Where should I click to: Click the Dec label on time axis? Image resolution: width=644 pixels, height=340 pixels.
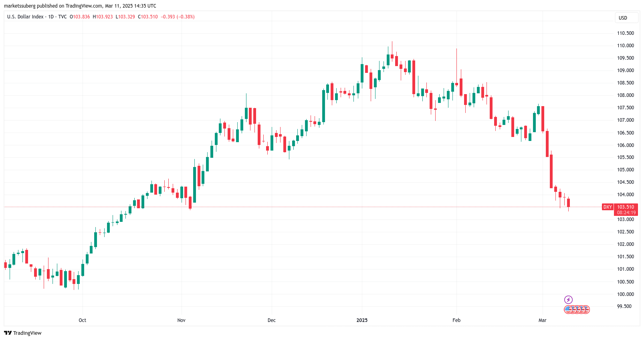pyautogui.click(x=272, y=320)
